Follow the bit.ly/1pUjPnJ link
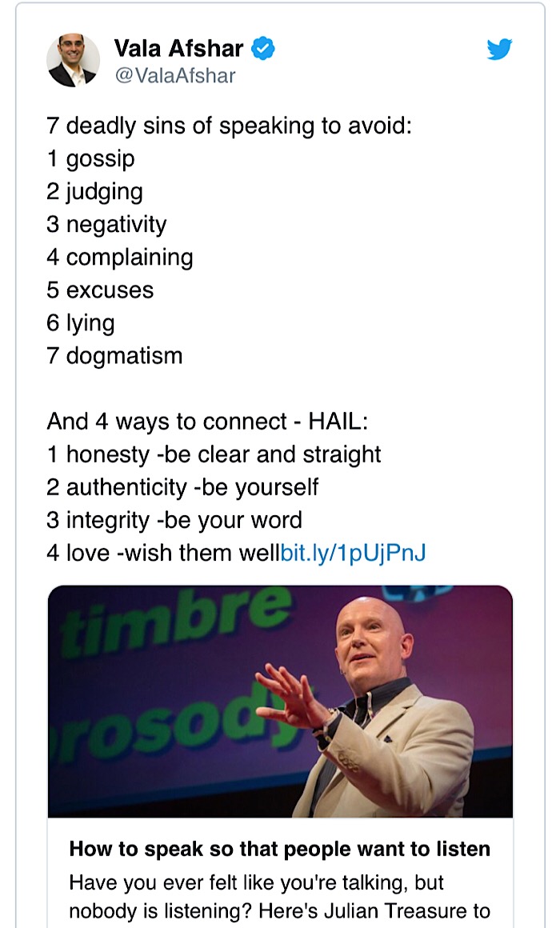 pyautogui.click(x=353, y=553)
